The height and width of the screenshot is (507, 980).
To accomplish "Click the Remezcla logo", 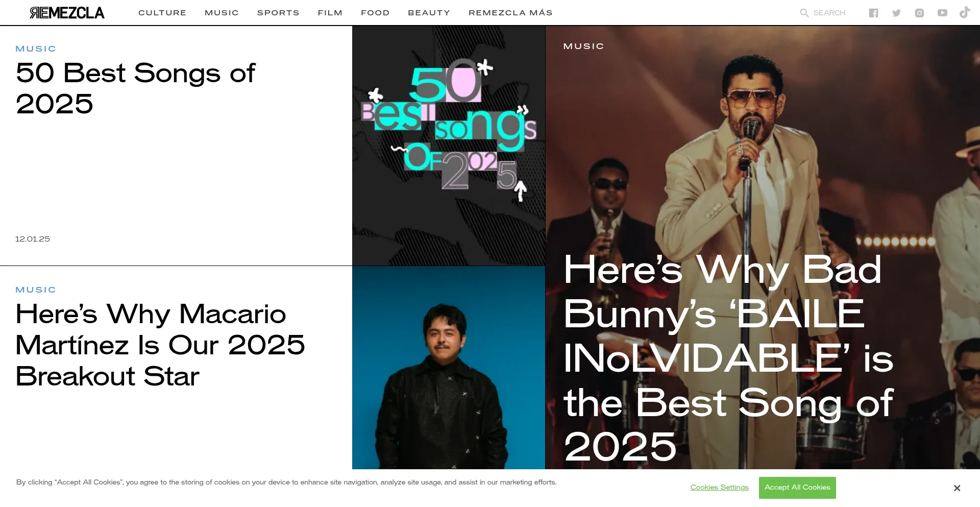I will (67, 12).
